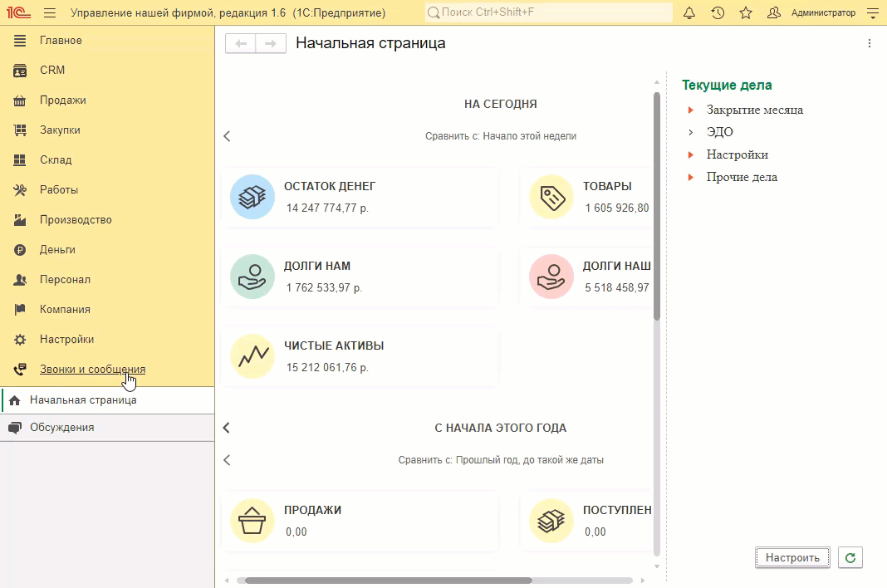Switch to the Обсуждения tab
Screen dimensions: 887x588
(x=61, y=428)
